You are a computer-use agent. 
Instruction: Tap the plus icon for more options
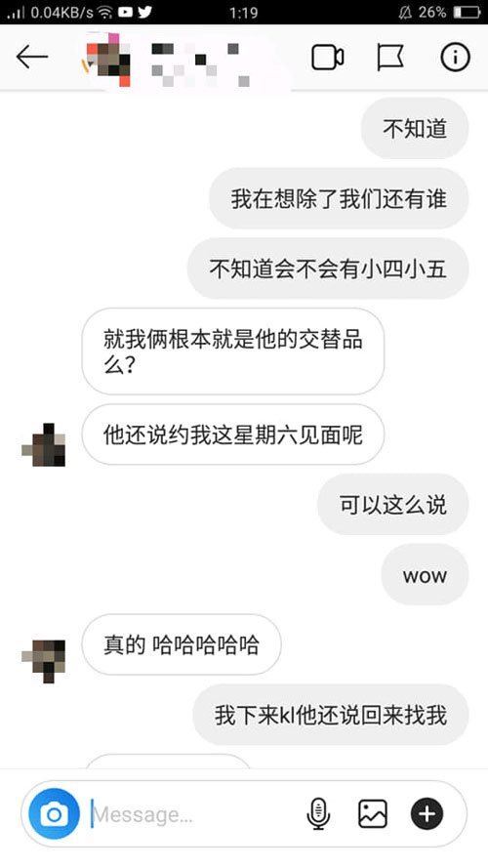427,813
